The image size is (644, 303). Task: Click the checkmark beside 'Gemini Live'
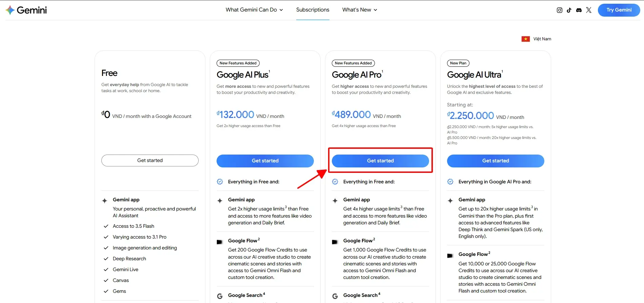[106, 269]
